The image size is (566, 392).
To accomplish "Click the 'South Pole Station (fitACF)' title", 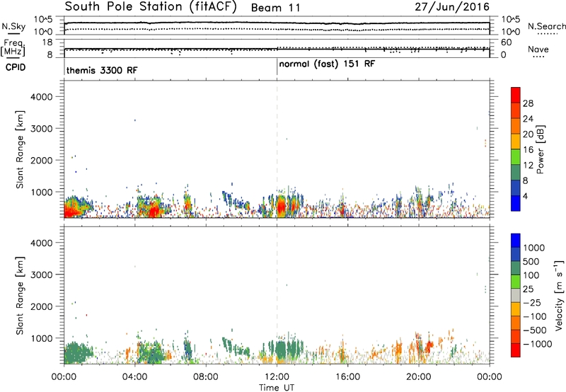I will coord(151,6).
